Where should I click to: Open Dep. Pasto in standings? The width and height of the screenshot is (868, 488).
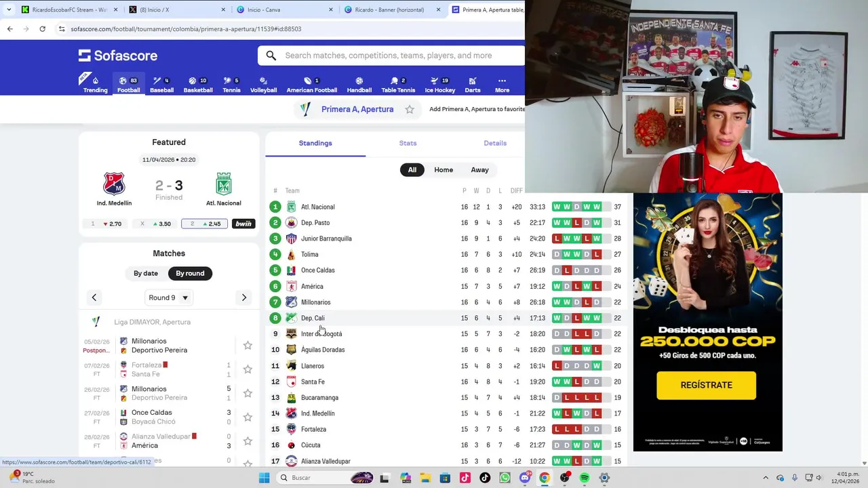coord(315,223)
